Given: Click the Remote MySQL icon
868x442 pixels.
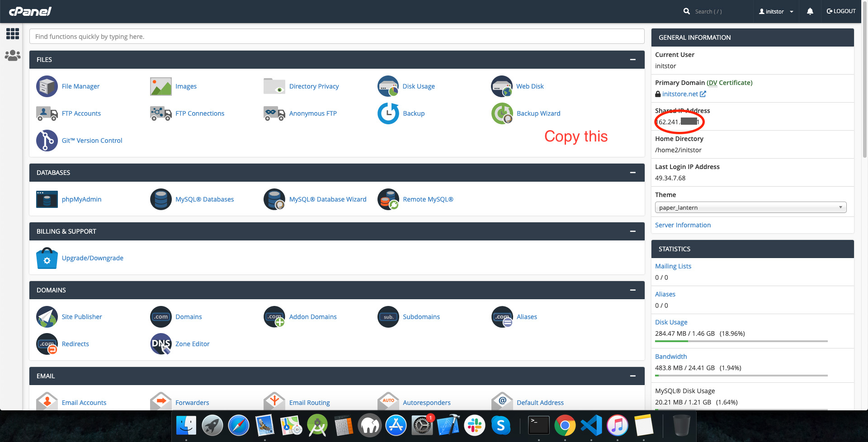Looking at the screenshot, I should (x=388, y=199).
